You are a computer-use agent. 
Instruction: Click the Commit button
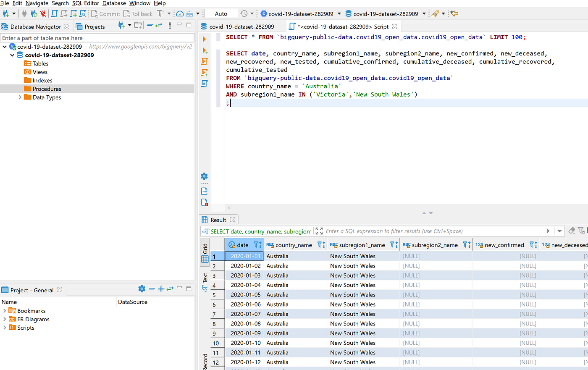click(x=105, y=14)
